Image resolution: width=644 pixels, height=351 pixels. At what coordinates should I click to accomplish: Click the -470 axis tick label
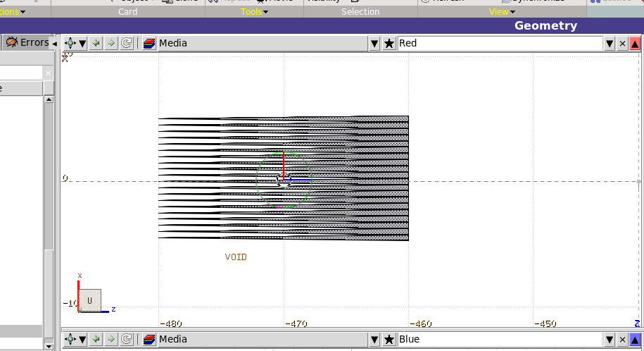[x=296, y=324]
